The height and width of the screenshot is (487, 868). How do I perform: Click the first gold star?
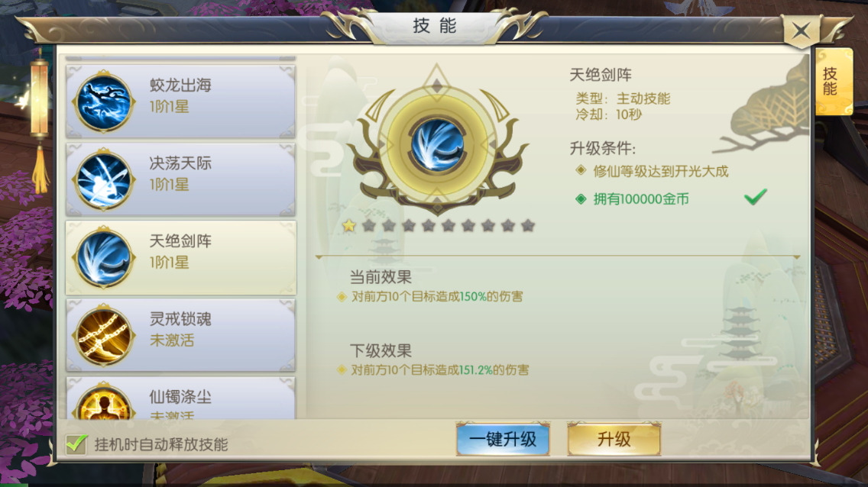348,225
